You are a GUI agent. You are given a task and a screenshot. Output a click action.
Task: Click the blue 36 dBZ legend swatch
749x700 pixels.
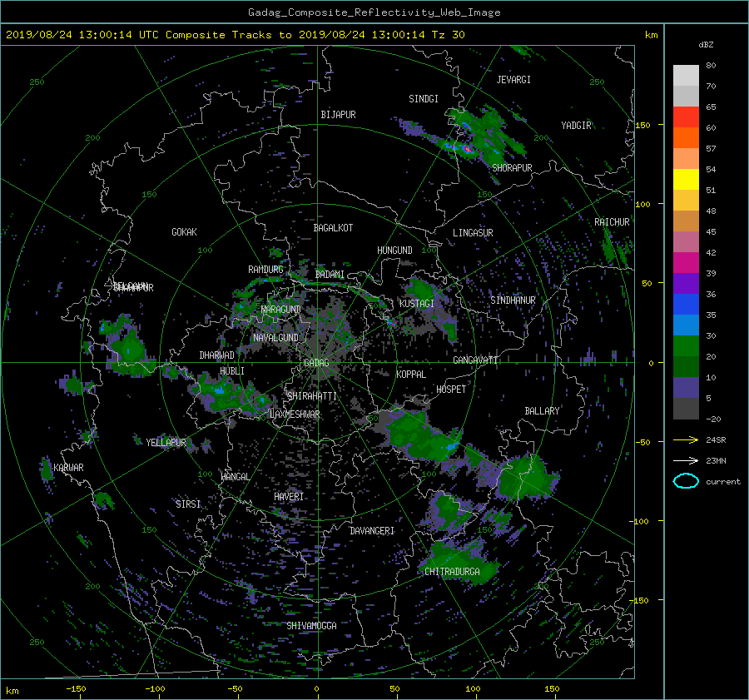[x=686, y=304]
